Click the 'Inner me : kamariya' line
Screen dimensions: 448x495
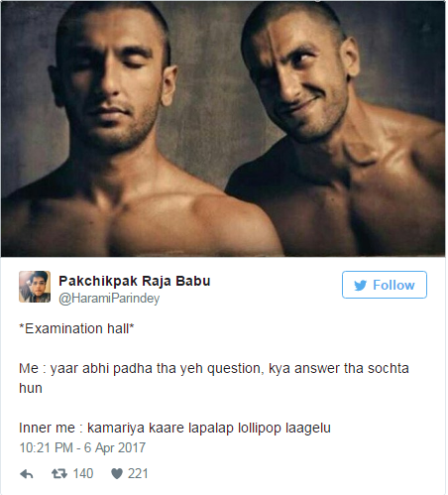174,428
